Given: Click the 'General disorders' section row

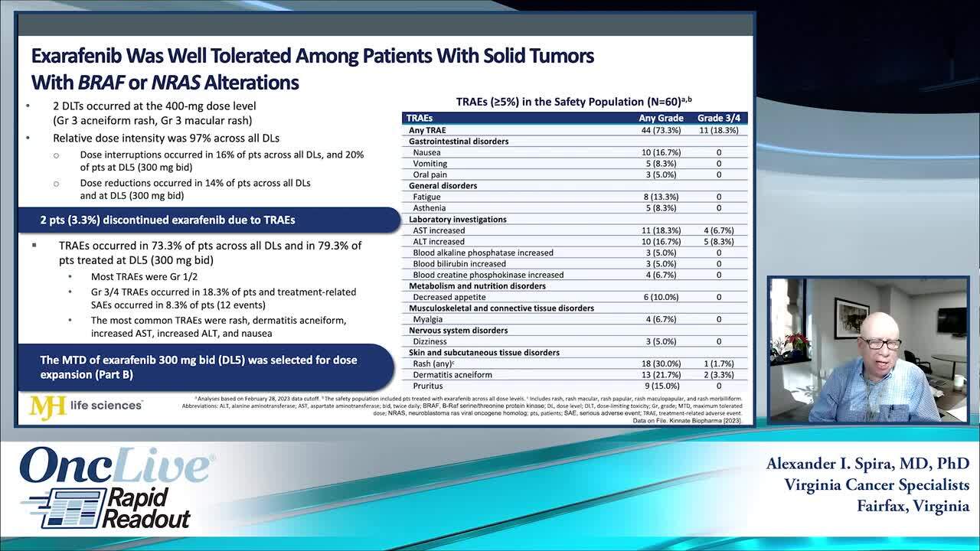Looking at the screenshot, I should [x=576, y=186].
